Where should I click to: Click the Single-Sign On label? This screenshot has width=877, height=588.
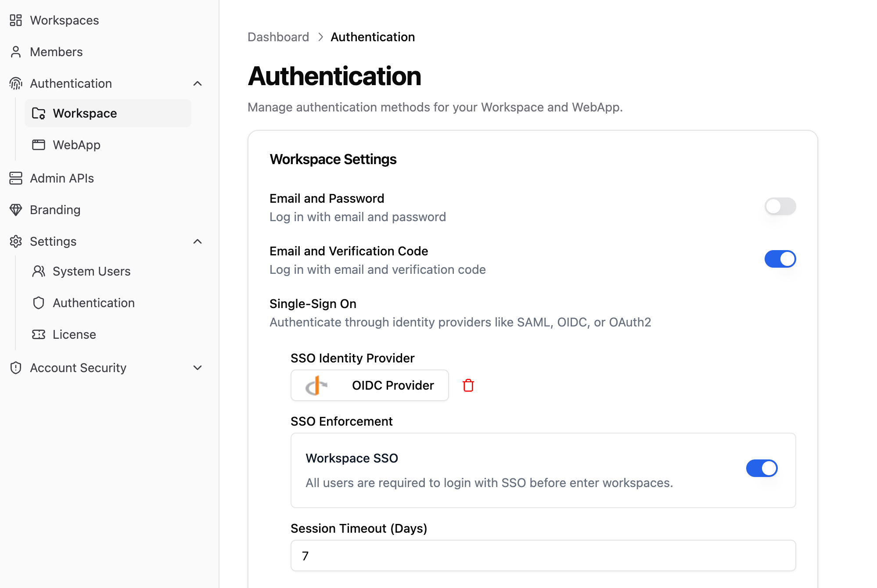point(313,304)
